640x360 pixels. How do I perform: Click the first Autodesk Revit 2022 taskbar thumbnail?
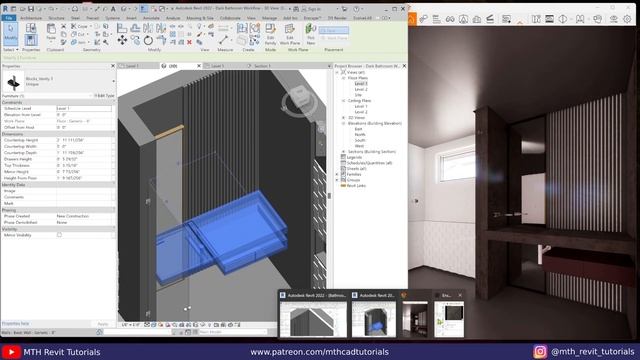pyautogui.click(x=313, y=318)
